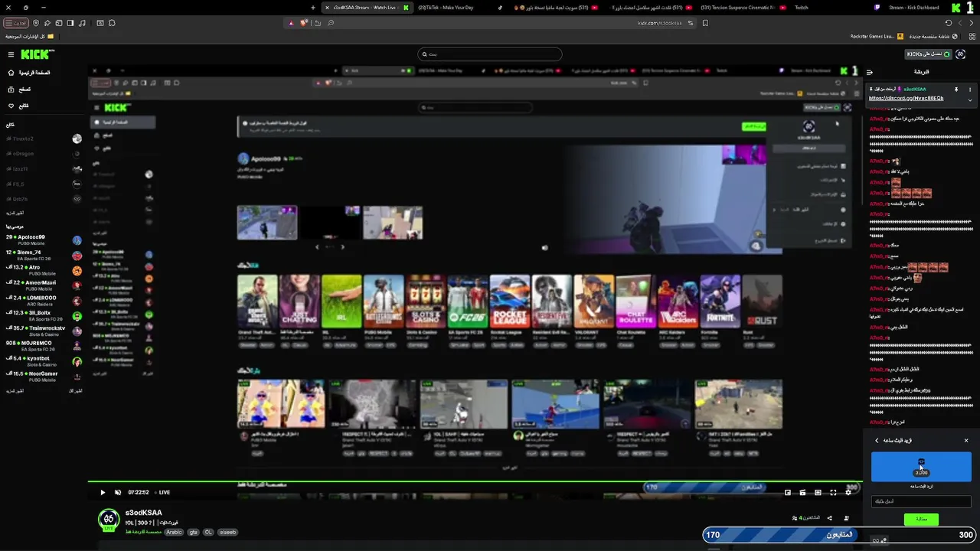Image resolution: width=980 pixels, height=551 pixels.
Task: Jump to LIVE indicator in the player
Action: pyautogui.click(x=162, y=492)
